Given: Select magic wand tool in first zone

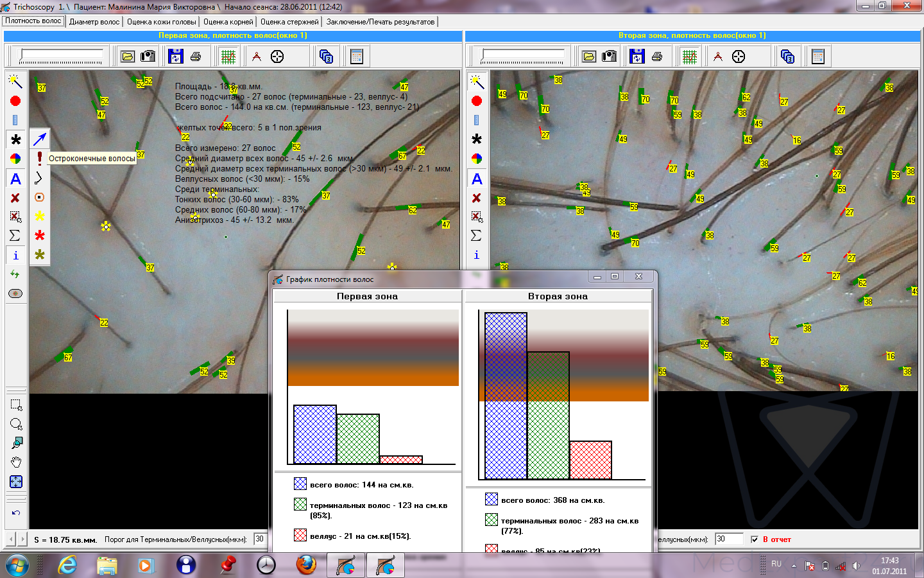Looking at the screenshot, I should coord(15,82).
